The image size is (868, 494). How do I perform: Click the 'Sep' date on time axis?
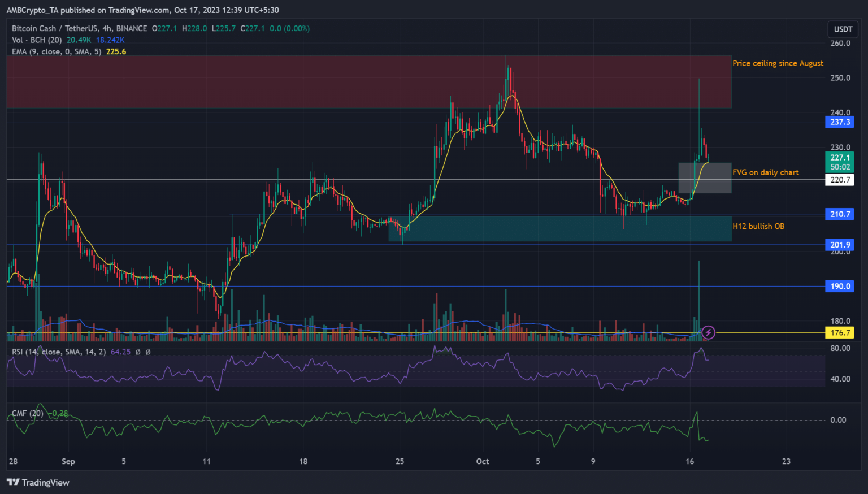[68, 461]
